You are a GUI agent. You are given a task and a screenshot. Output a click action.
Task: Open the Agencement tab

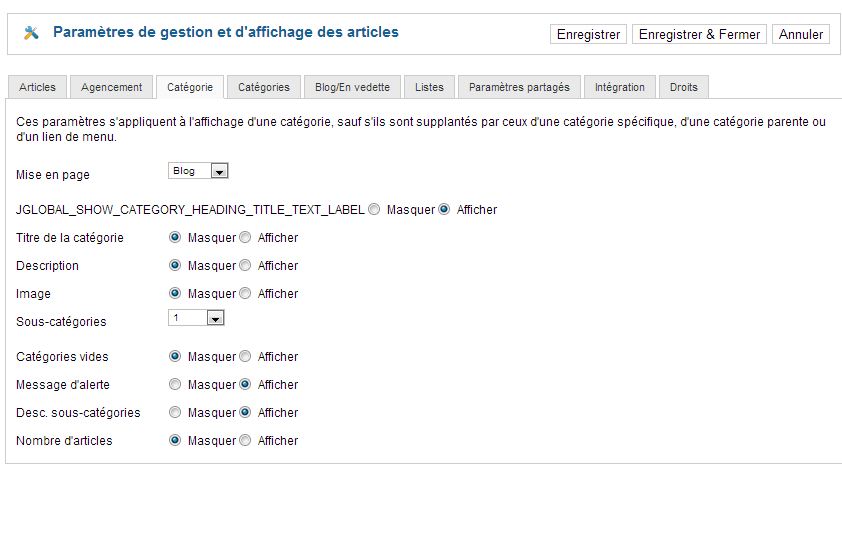112,87
